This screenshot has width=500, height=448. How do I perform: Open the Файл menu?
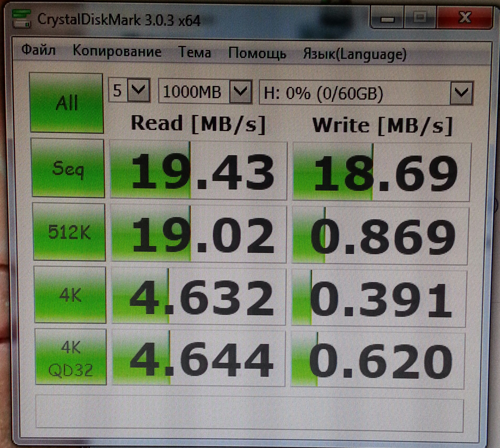pos(38,50)
